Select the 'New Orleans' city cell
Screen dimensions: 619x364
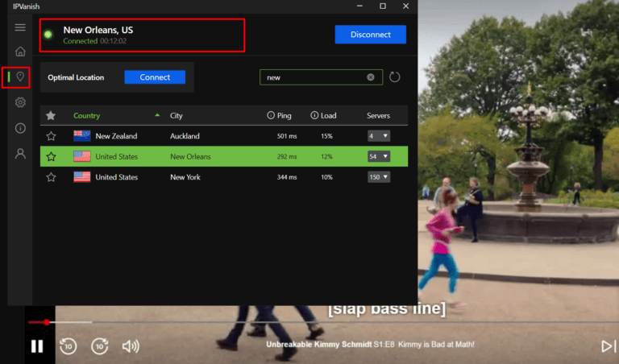pos(190,156)
